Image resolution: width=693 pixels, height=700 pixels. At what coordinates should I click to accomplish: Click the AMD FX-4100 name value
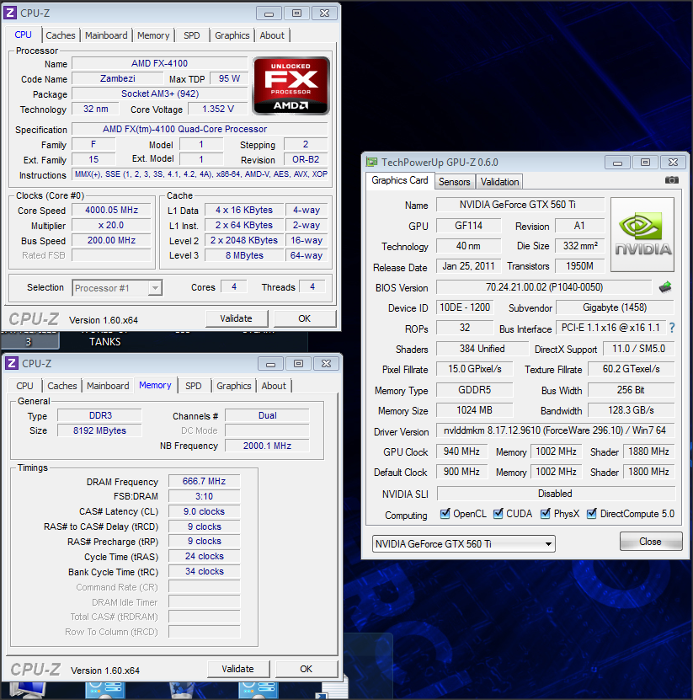[159, 63]
